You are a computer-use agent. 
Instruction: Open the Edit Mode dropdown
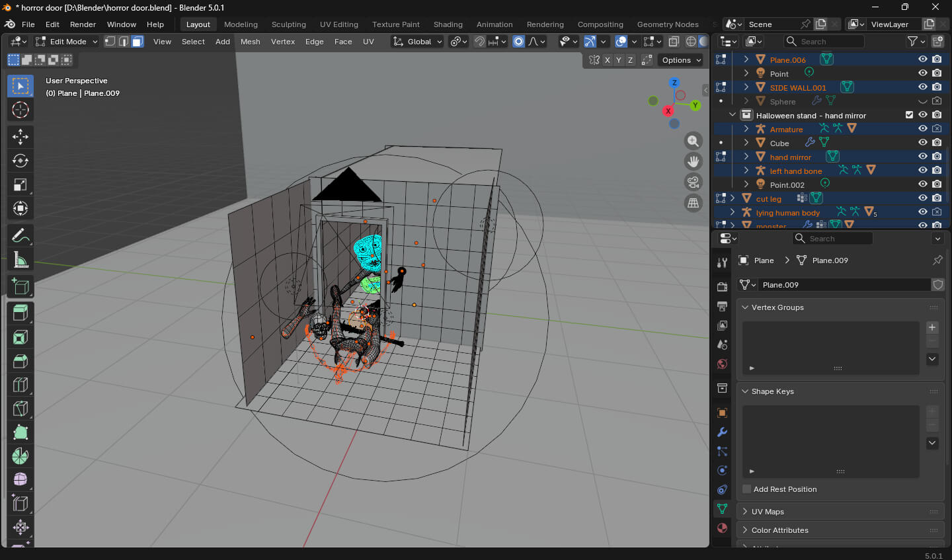pos(67,42)
